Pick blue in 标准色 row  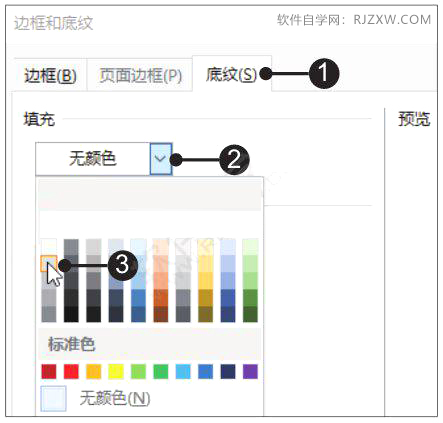(x=205, y=371)
